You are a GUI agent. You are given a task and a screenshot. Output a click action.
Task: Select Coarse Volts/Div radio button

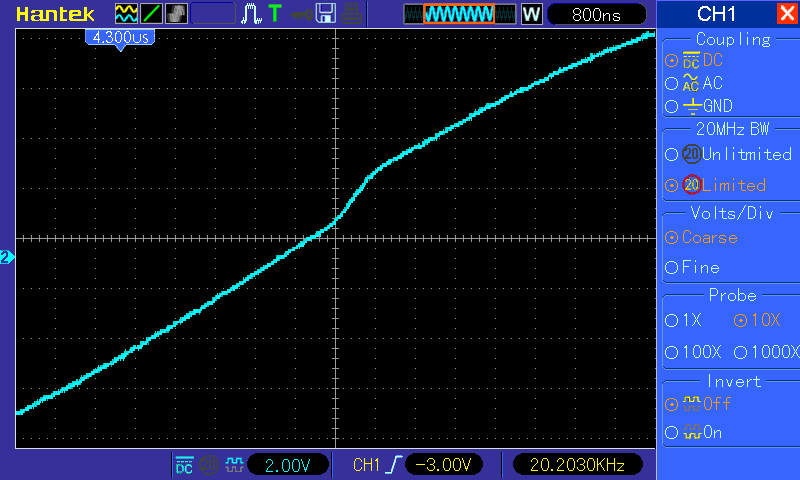click(x=671, y=237)
